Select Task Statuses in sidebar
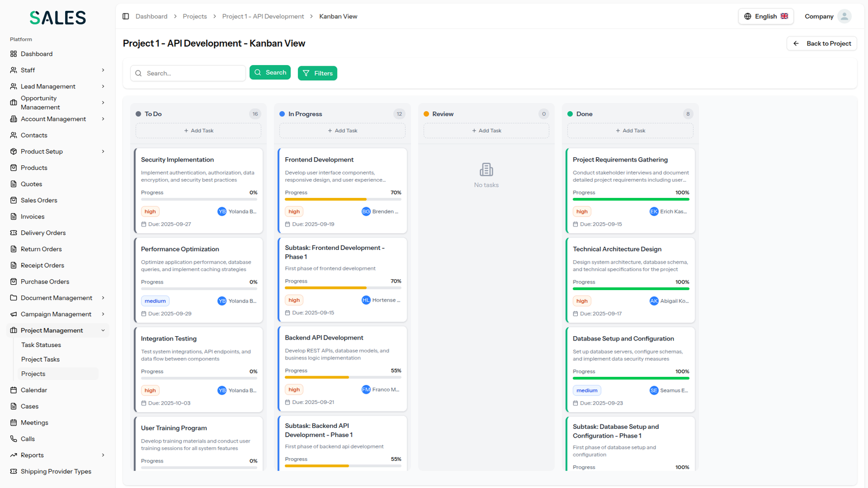Screen dimensions: 868x488 pos(41,345)
